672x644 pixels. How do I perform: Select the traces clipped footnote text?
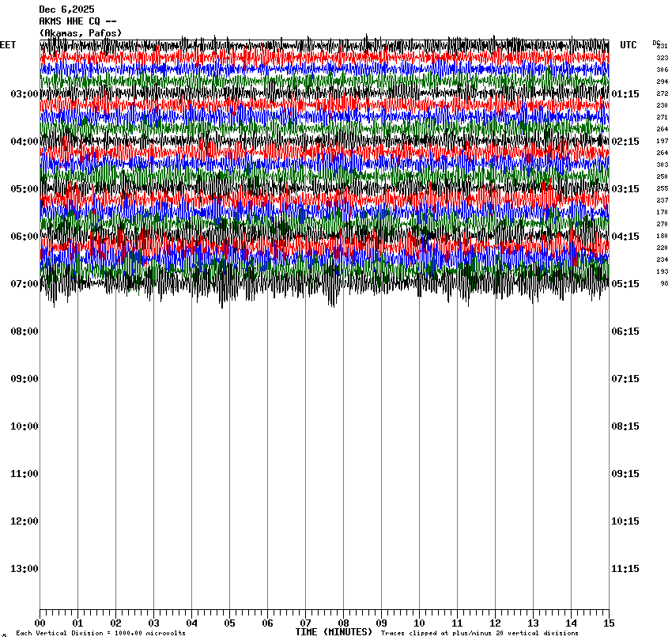point(479,634)
